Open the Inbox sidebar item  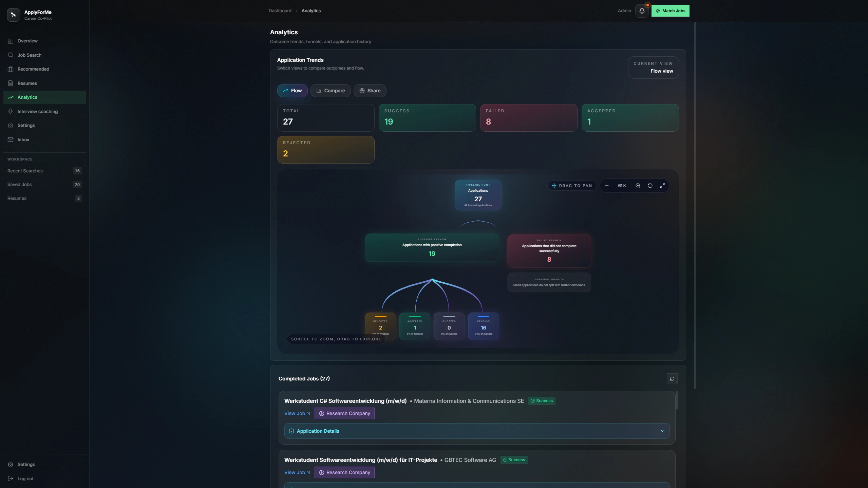[23, 139]
